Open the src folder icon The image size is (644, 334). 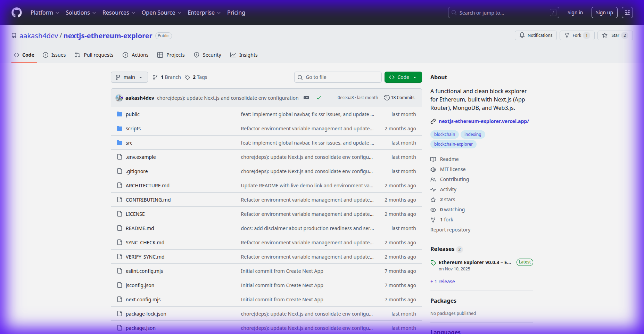pyautogui.click(x=119, y=142)
